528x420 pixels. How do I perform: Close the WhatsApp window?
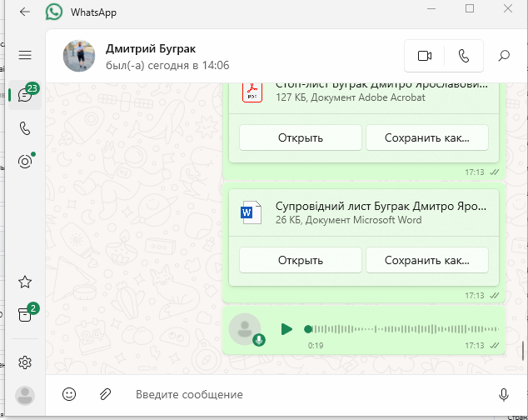point(508,8)
